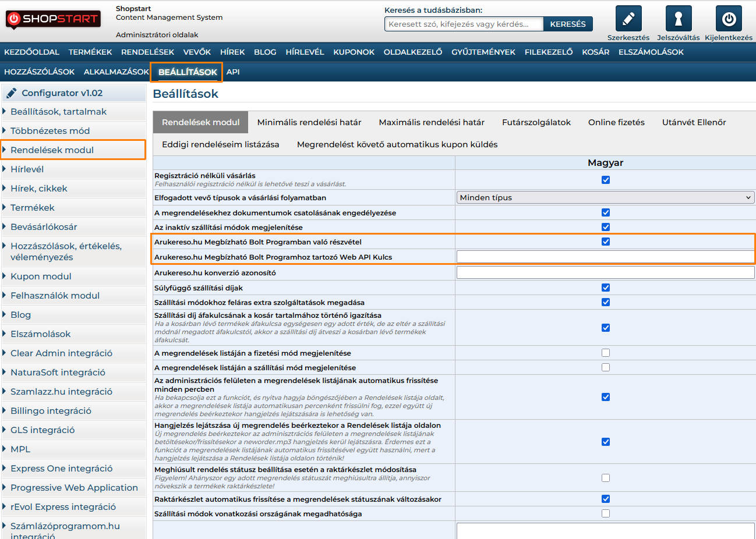
Task: Open TERMÉKEK in top menu
Action: coord(90,52)
